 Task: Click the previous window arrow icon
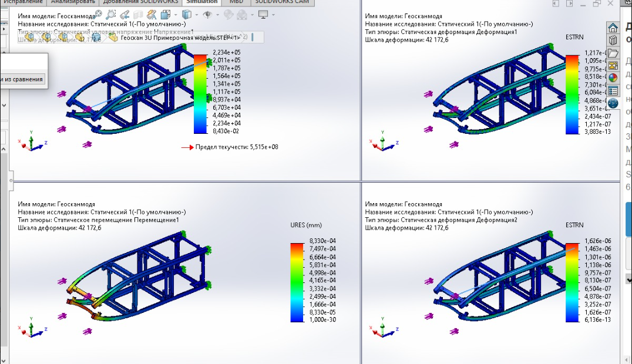tap(556, 3)
